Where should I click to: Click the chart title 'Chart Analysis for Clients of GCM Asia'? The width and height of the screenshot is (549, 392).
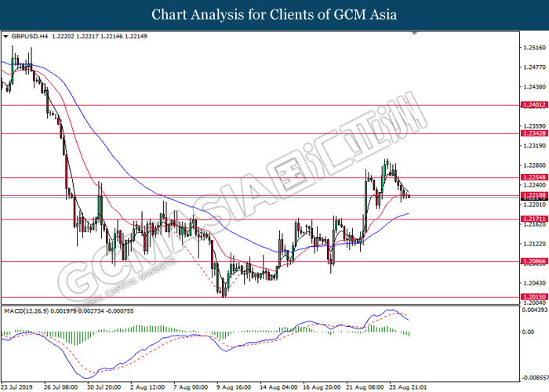tap(274, 14)
